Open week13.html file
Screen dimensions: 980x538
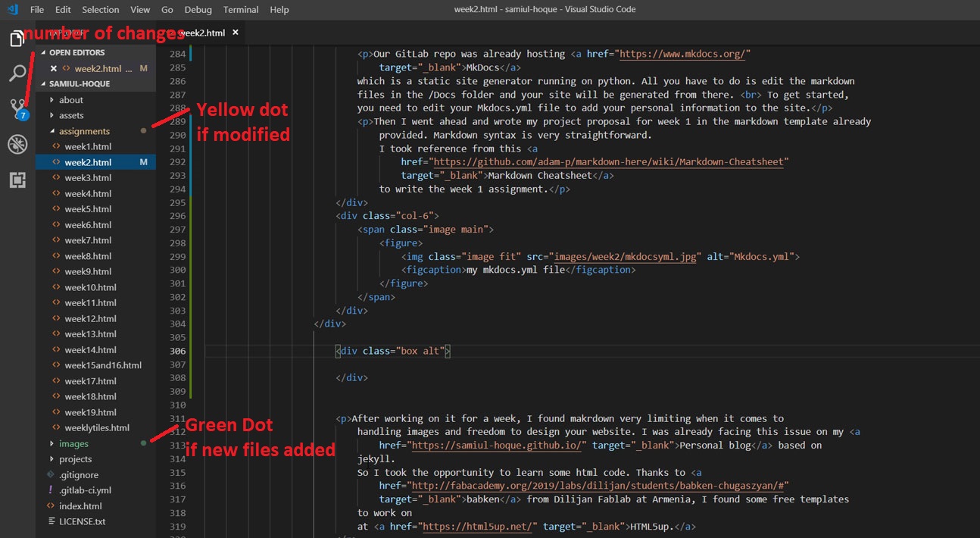95,333
